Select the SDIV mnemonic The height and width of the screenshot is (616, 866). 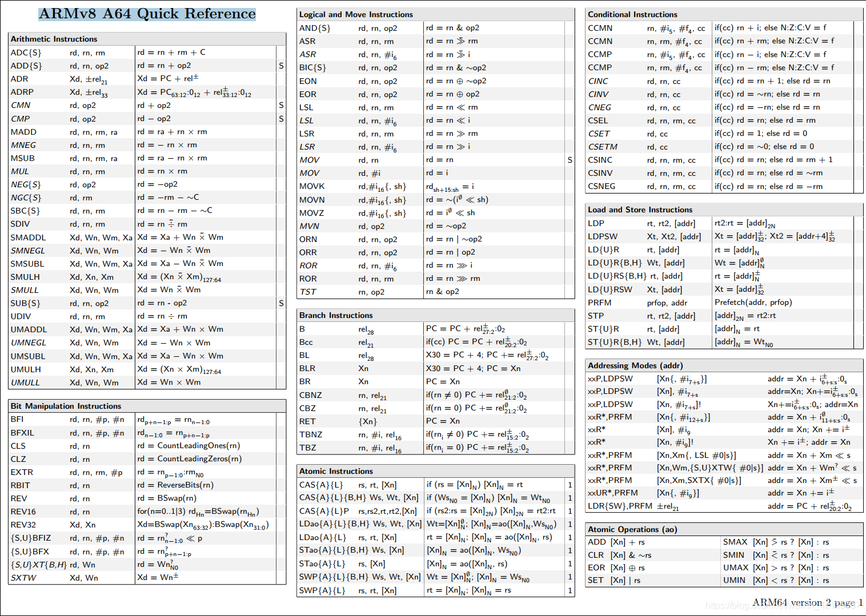coord(20,224)
